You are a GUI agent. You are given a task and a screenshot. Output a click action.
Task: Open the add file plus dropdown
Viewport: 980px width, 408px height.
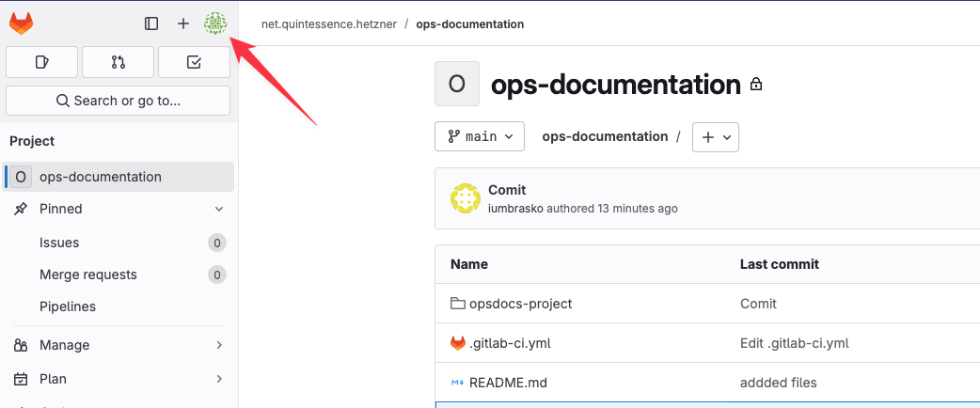point(716,136)
